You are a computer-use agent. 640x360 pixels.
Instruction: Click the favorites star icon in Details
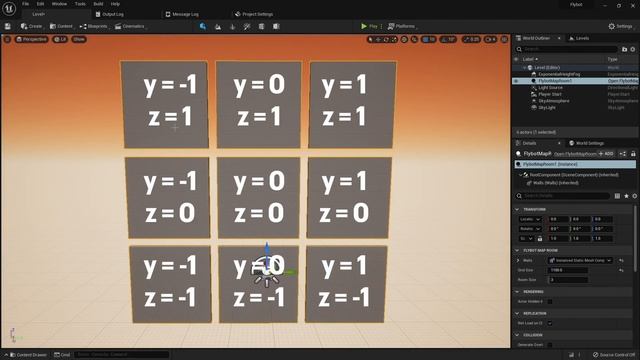click(x=627, y=196)
